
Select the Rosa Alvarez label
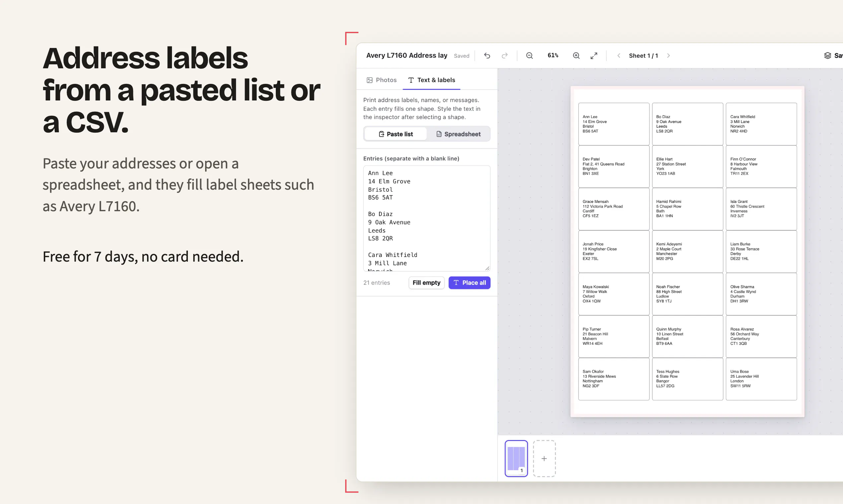[761, 336]
